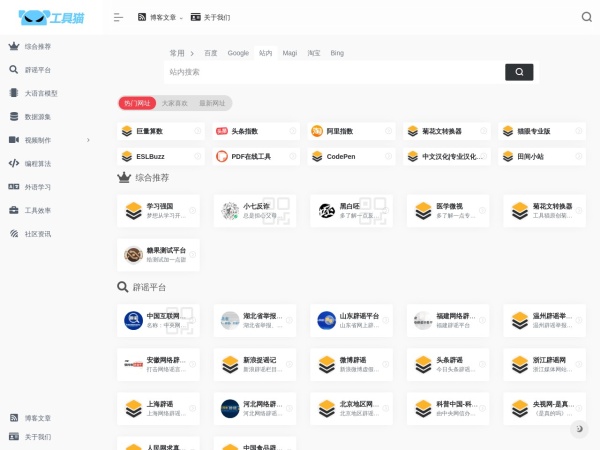The height and width of the screenshot is (450, 600).
Task: Open 关于我们 in the top navigation bar
Action: [x=210, y=17]
